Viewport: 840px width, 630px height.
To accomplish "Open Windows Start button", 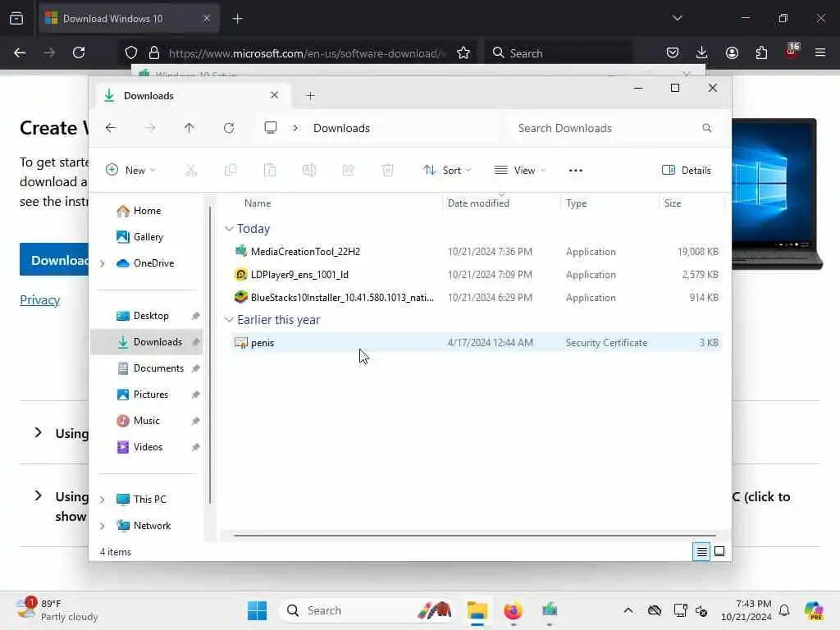I will (257, 610).
